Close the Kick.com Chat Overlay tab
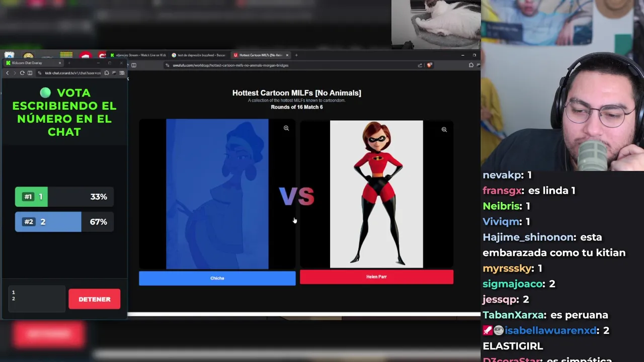Screen dimensions: 644x362 click(59, 63)
